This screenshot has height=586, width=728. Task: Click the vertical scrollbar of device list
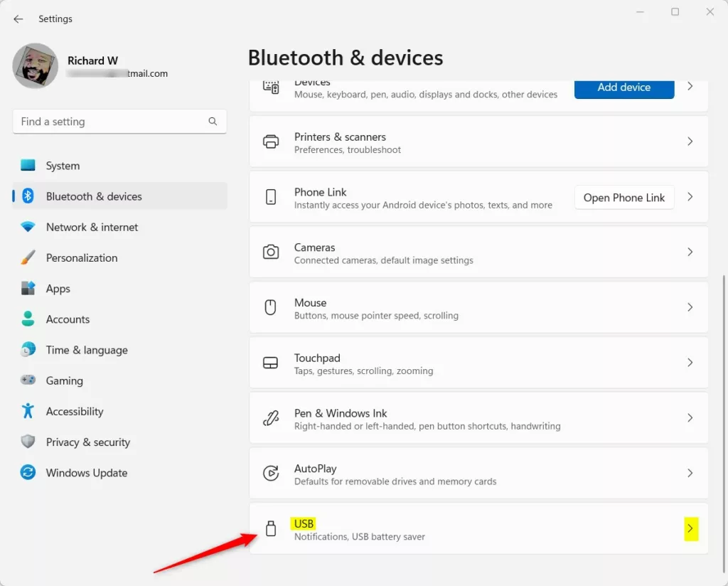724,423
